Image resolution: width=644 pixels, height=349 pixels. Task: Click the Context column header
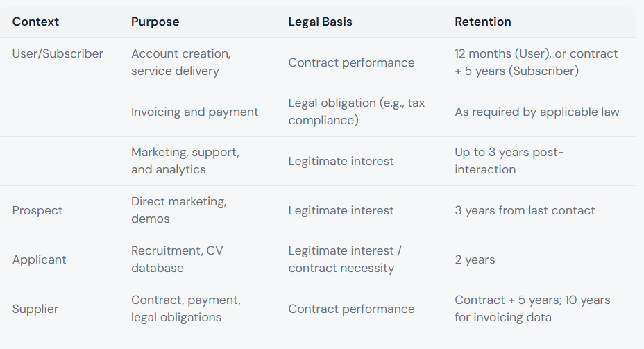coord(35,22)
